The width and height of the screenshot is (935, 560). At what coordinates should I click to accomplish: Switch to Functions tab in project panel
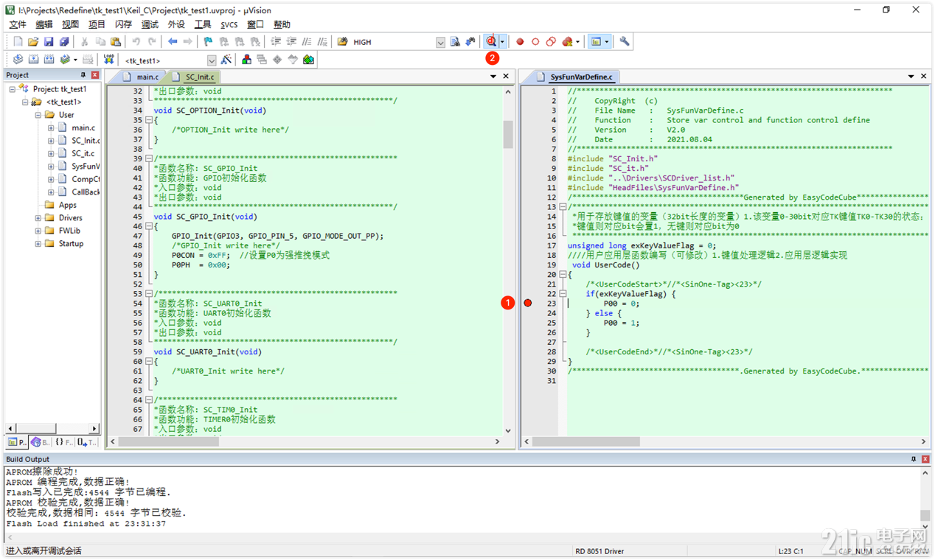[63, 442]
